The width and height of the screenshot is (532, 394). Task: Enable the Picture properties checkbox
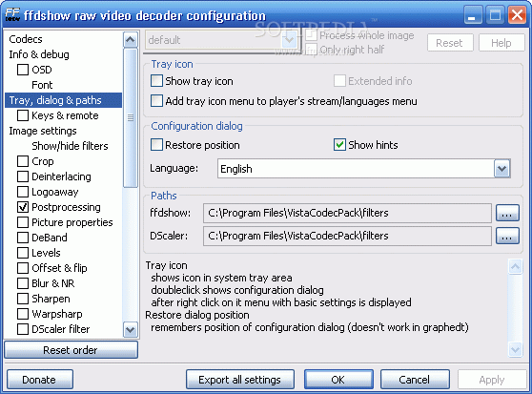[x=23, y=222]
